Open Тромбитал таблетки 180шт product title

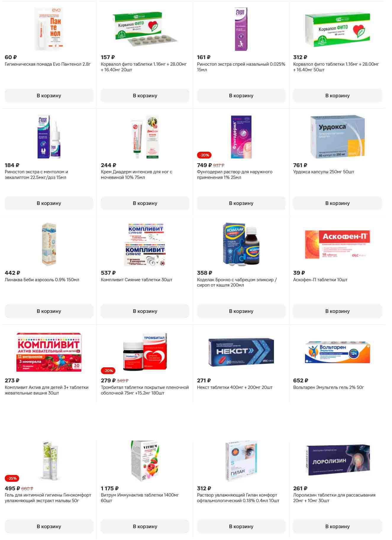(x=145, y=390)
